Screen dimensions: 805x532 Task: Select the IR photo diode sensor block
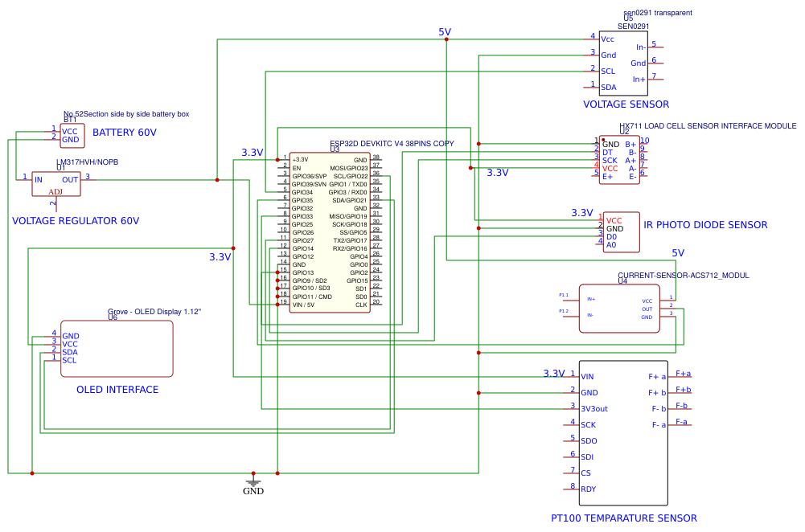coord(621,232)
